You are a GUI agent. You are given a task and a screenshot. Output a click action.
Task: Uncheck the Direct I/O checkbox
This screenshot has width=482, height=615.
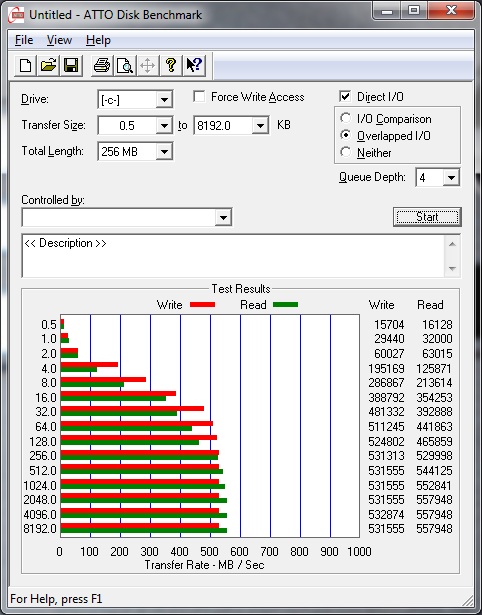pyautogui.click(x=345, y=96)
